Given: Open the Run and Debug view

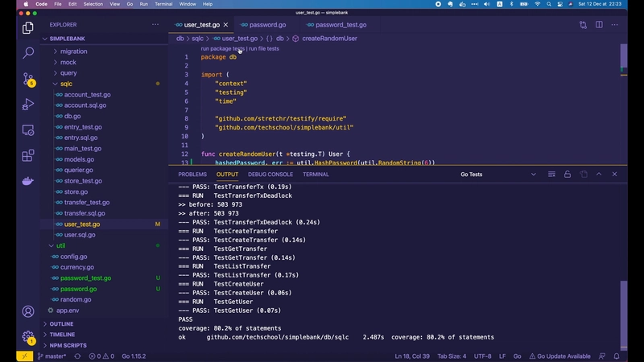Looking at the screenshot, I should (27, 105).
